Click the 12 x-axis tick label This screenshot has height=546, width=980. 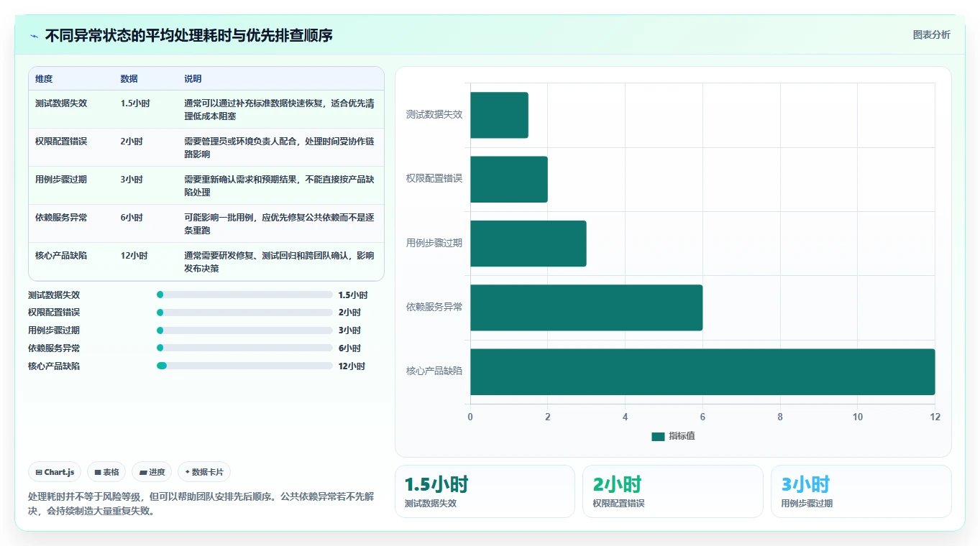[935, 417]
